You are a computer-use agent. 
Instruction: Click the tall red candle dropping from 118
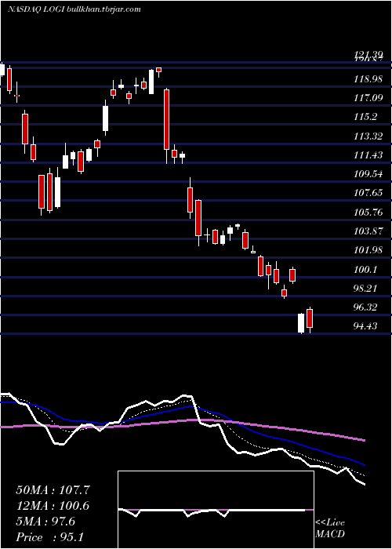pyautogui.click(x=166, y=119)
